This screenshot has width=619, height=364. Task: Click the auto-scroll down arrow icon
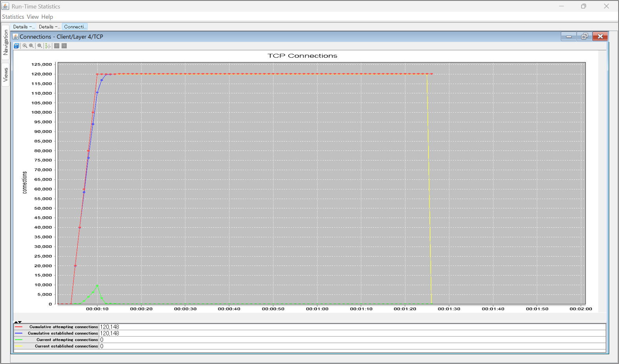(48, 46)
